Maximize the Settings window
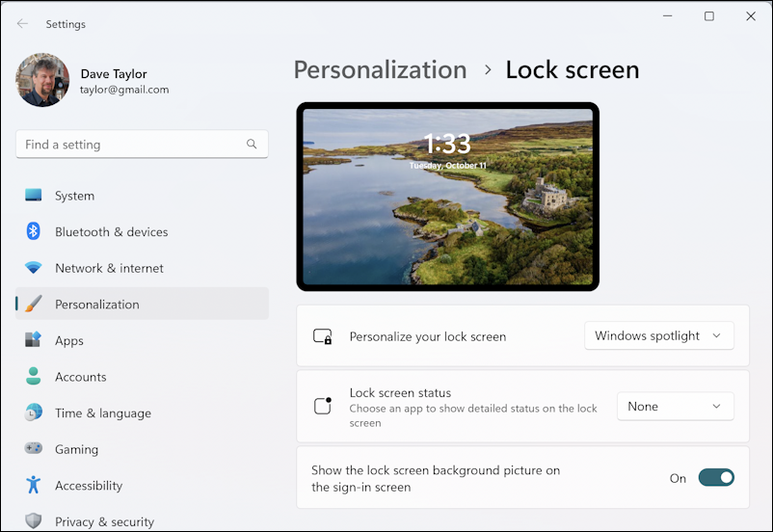Viewport: 773px width, 532px height. point(709,16)
